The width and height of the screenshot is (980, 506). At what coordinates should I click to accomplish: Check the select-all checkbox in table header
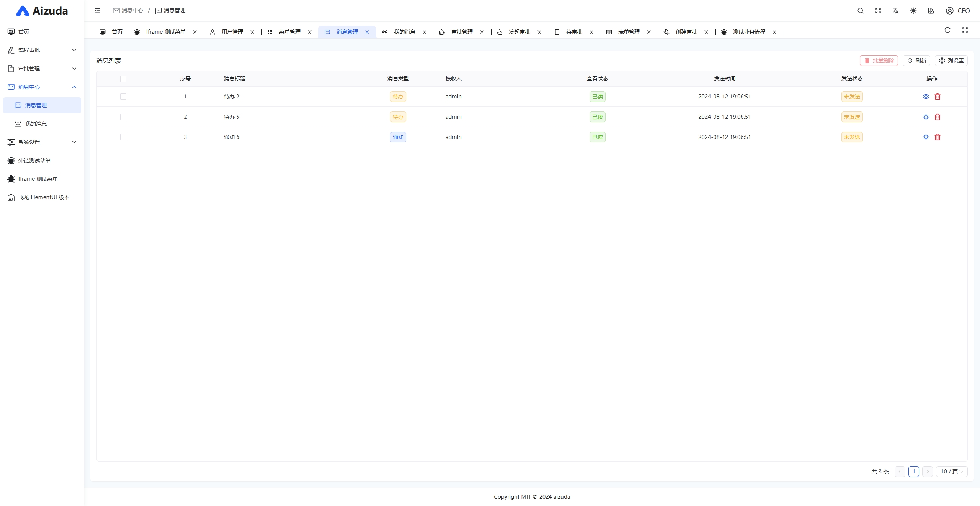tap(123, 79)
